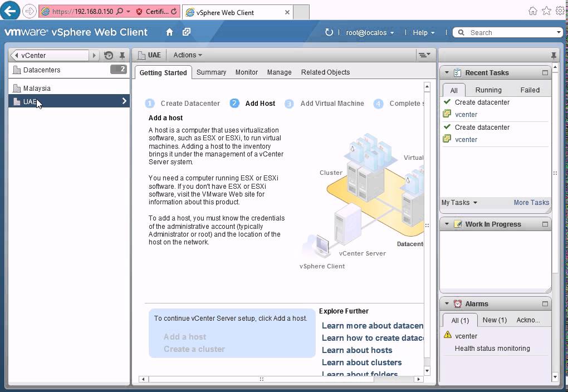Select Malaysia datacenter in navigator
Viewport: 568px width, 392px height.
[69, 88]
